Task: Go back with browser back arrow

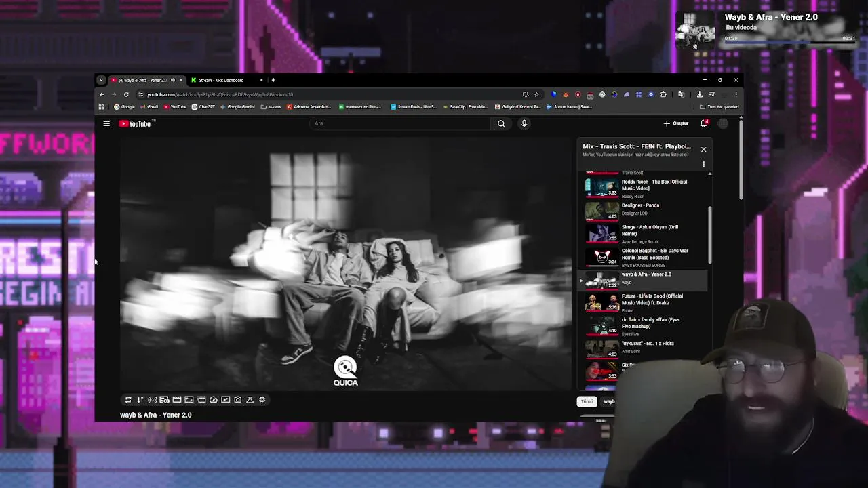Action: click(x=102, y=94)
